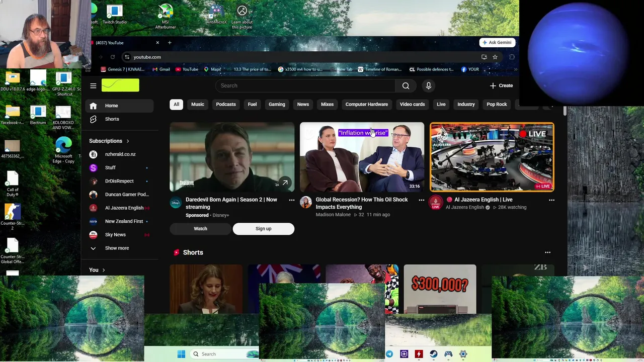The height and width of the screenshot is (362, 644).
Task: Select the GPU-Z shortcut desktop icon
Action: [64, 84]
